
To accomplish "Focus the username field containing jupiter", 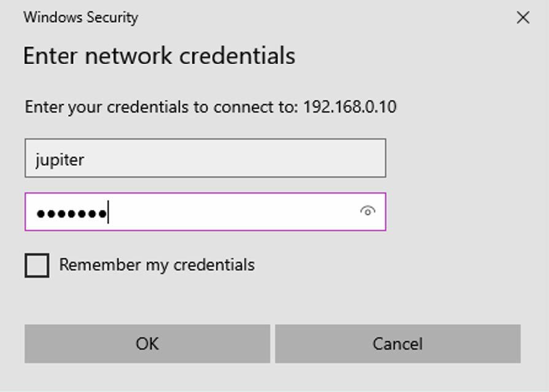I will click(205, 159).
